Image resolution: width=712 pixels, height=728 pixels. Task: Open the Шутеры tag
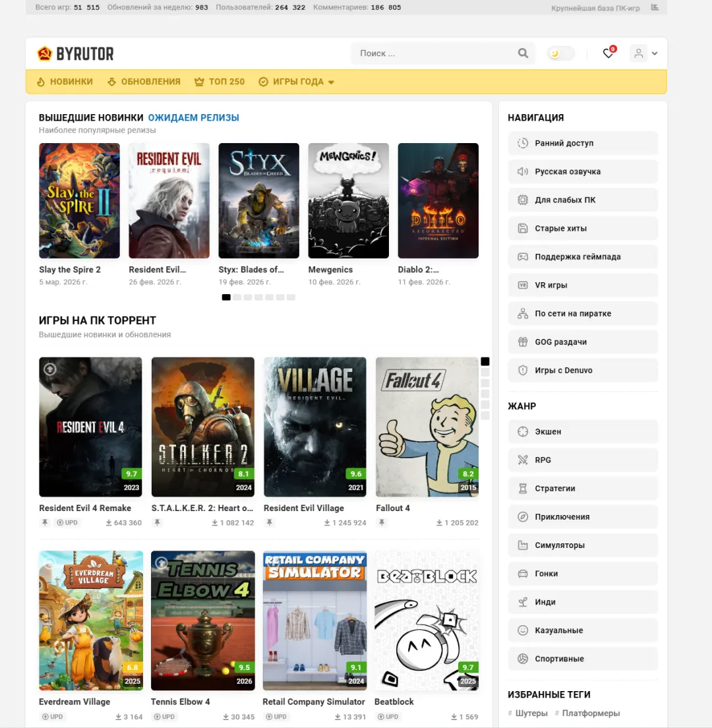[531, 713]
